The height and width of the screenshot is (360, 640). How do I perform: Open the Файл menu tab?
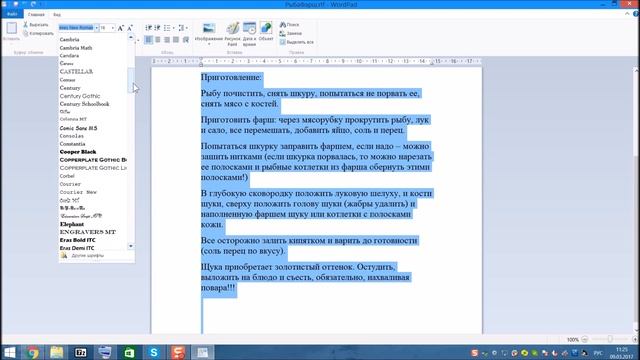(12, 14)
